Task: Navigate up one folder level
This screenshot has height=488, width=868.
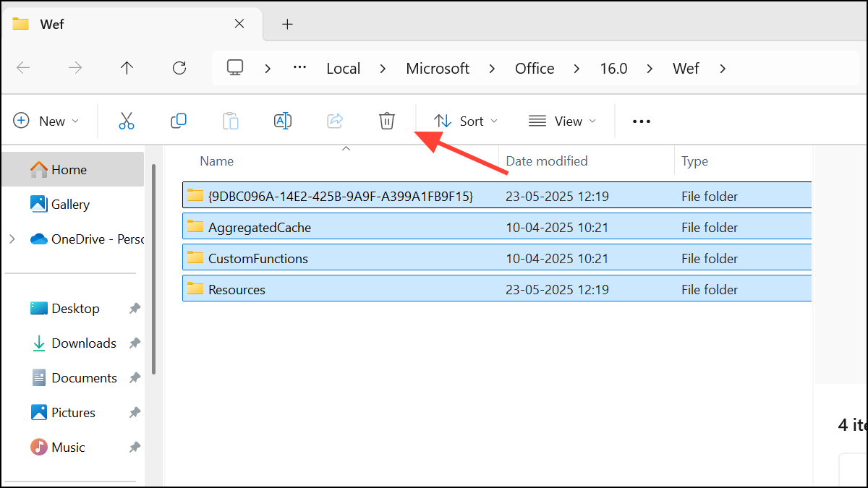Action: point(127,68)
